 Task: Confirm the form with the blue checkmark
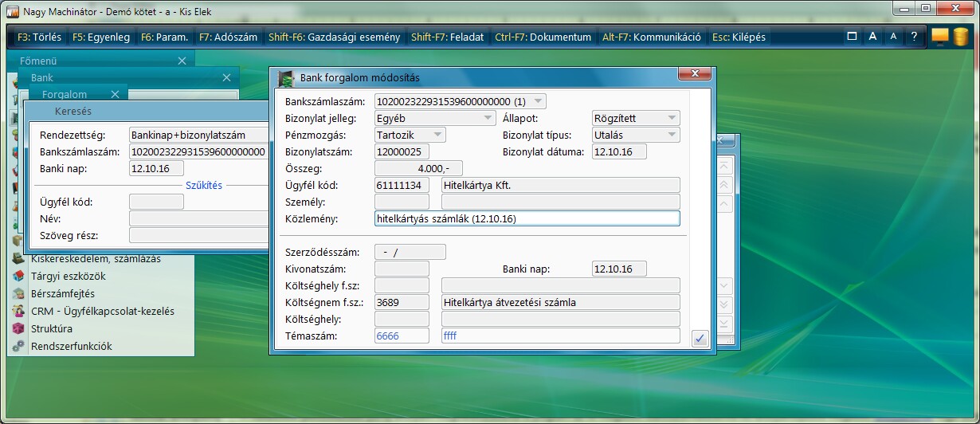(x=700, y=339)
